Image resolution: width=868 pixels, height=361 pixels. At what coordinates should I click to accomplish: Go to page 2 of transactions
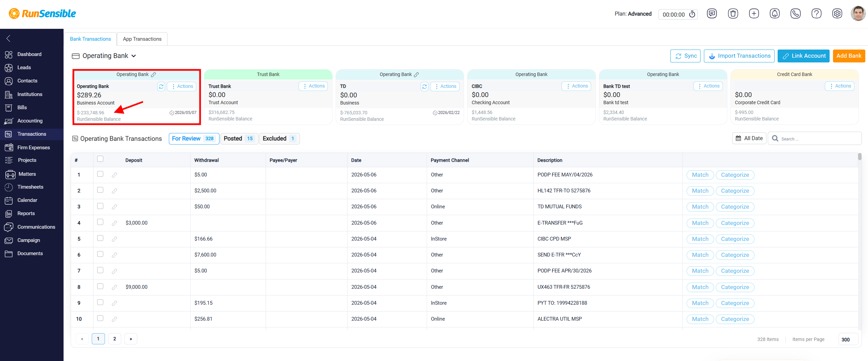114,339
